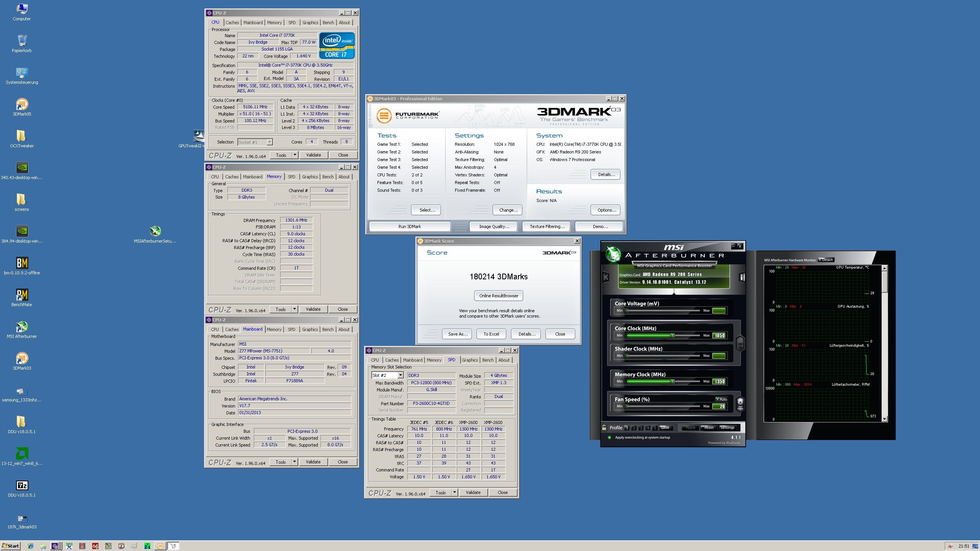Click the AIDA64 red taskbar icon
This screenshot has width=980, height=551.
pos(95,546)
